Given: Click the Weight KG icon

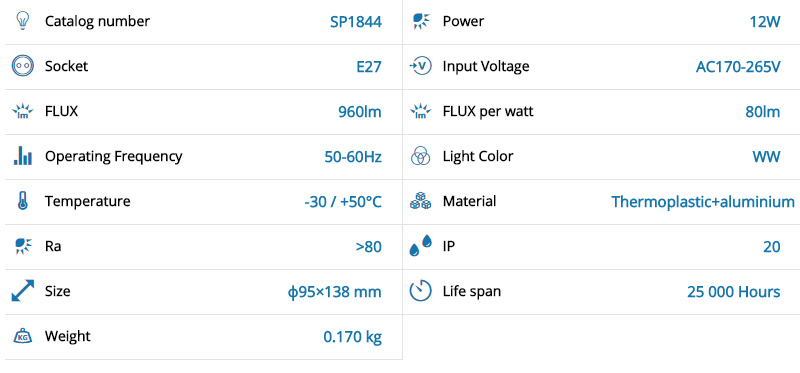Looking at the screenshot, I should (22, 336).
